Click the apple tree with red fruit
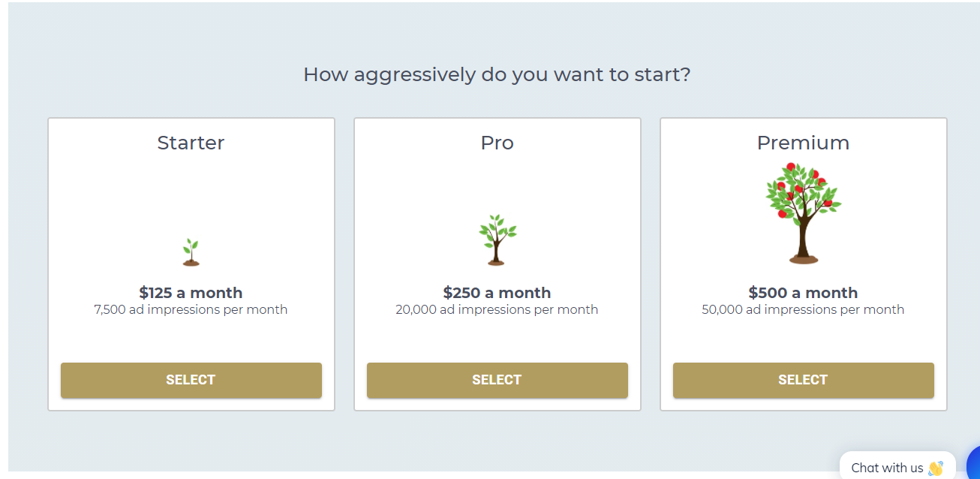The height and width of the screenshot is (479, 980). click(x=803, y=213)
